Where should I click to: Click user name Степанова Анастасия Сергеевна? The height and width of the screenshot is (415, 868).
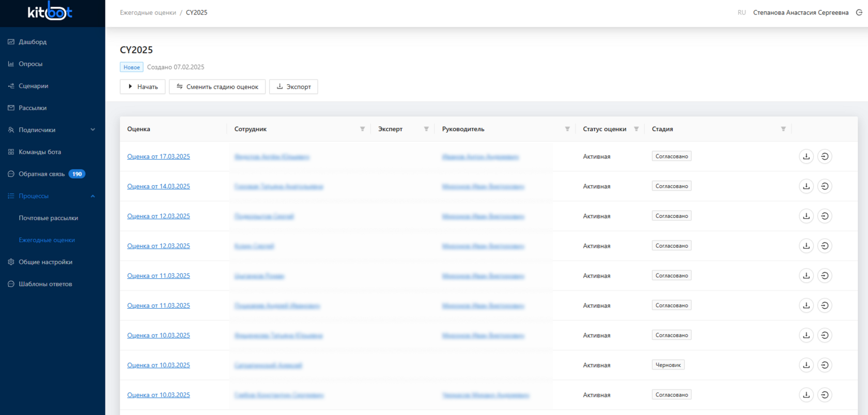pos(801,12)
